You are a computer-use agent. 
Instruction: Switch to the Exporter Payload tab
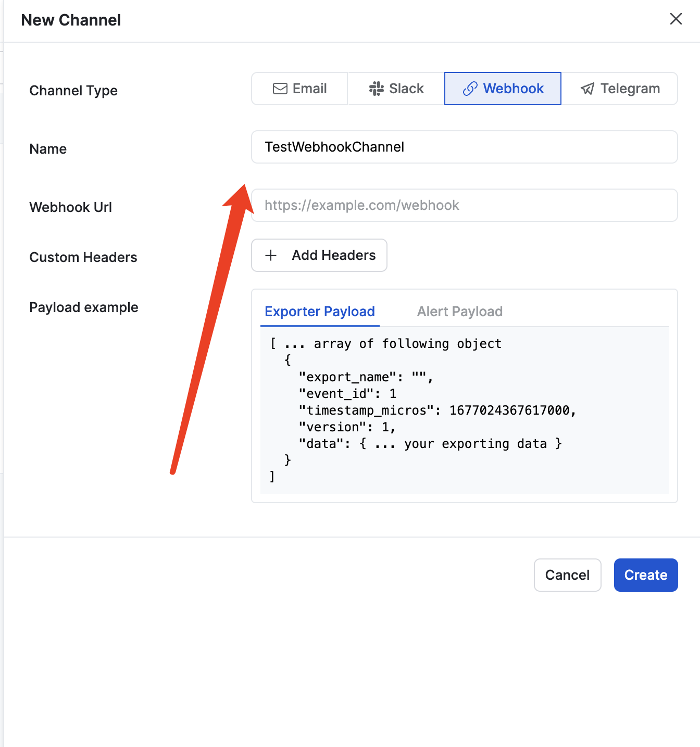point(320,312)
